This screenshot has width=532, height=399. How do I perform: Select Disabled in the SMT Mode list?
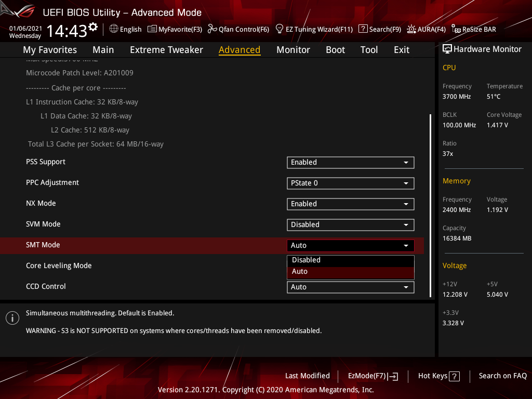(x=351, y=260)
